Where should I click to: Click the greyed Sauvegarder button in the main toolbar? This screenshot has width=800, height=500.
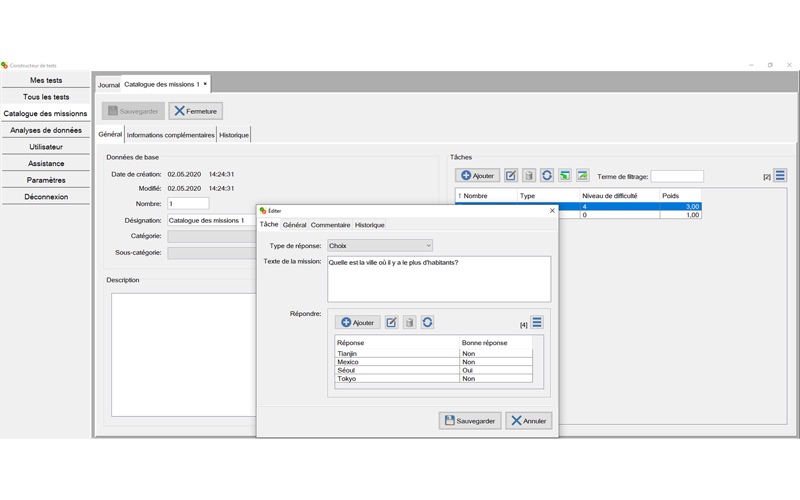pos(133,111)
